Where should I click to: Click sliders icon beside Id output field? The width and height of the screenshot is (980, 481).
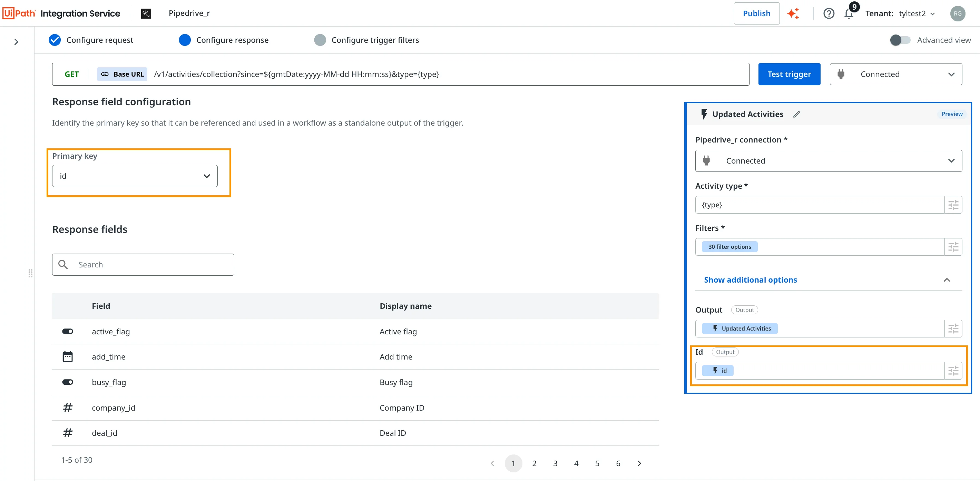(x=953, y=371)
